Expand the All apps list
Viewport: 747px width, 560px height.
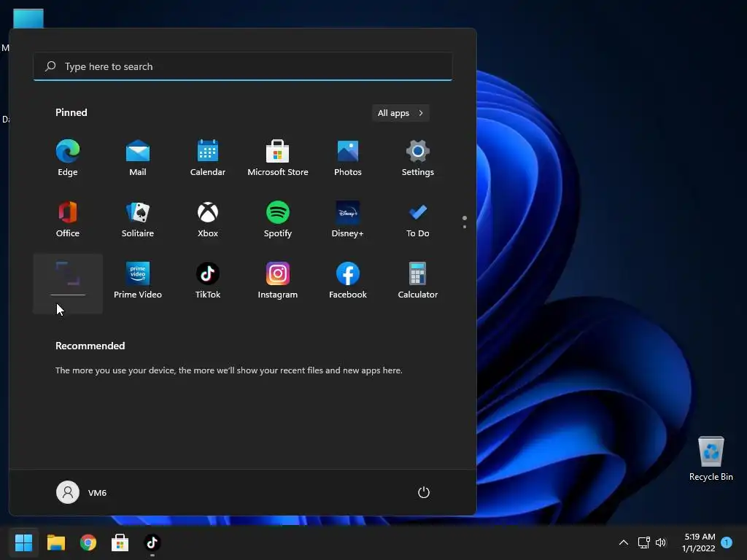click(x=400, y=113)
